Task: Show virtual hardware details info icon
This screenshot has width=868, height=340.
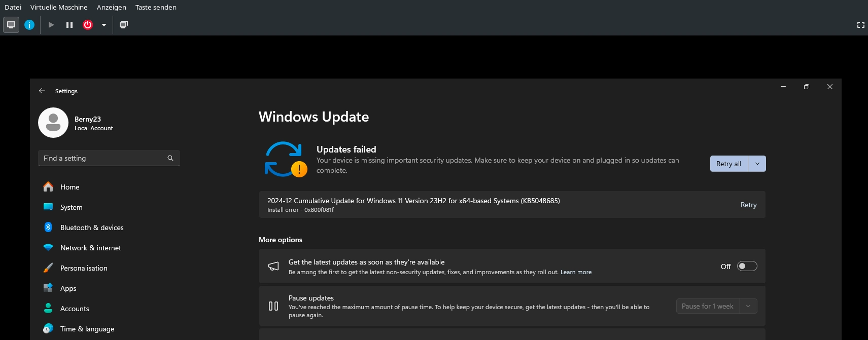Action: [x=29, y=25]
